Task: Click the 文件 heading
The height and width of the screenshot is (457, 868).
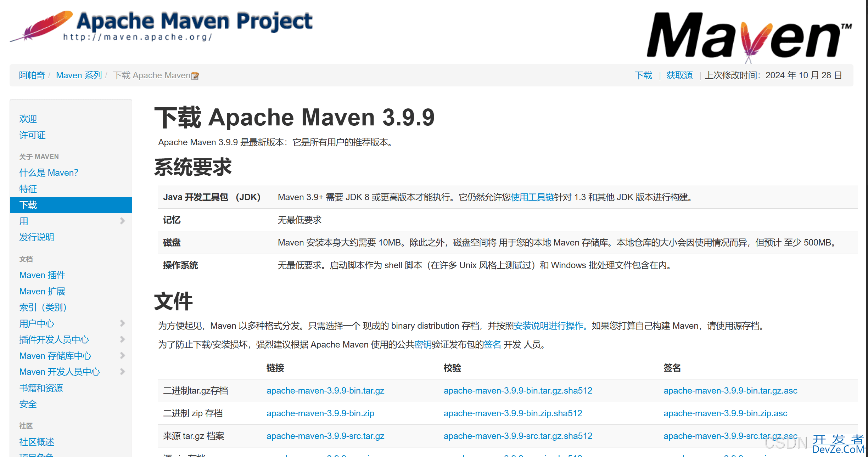Action: click(173, 301)
